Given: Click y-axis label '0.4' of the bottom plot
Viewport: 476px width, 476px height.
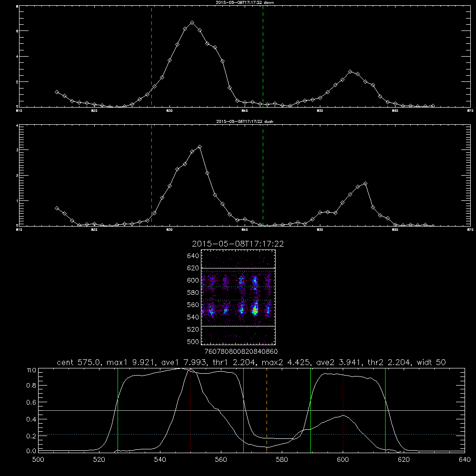Looking at the screenshot, I should pyautogui.click(x=31, y=419).
